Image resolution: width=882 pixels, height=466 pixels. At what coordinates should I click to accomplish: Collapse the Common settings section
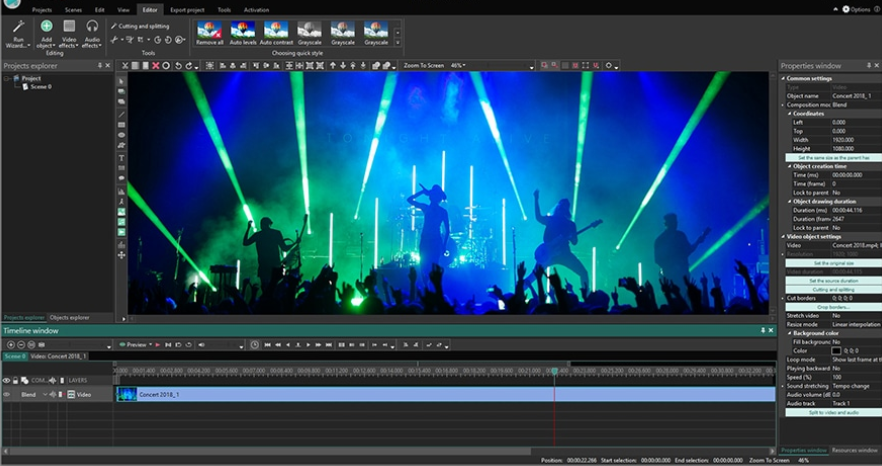(783, 78)
